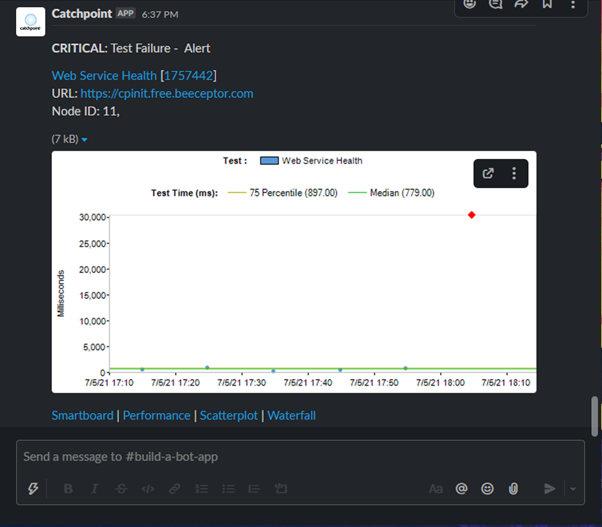Collapse the 7 kB image attachment

84,139
